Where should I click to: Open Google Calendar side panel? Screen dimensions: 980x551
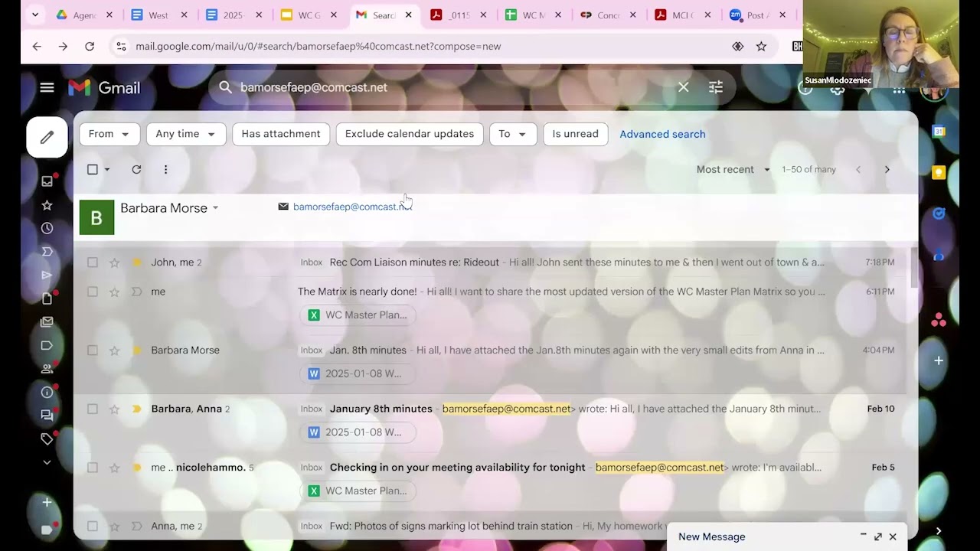pyautogui.click(x=939, y=132)
